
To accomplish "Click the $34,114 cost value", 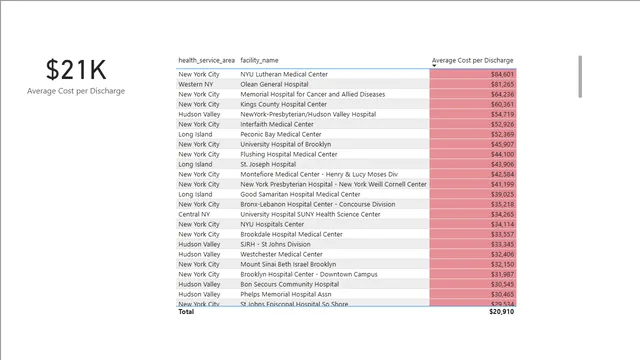I will pos(502,224).
